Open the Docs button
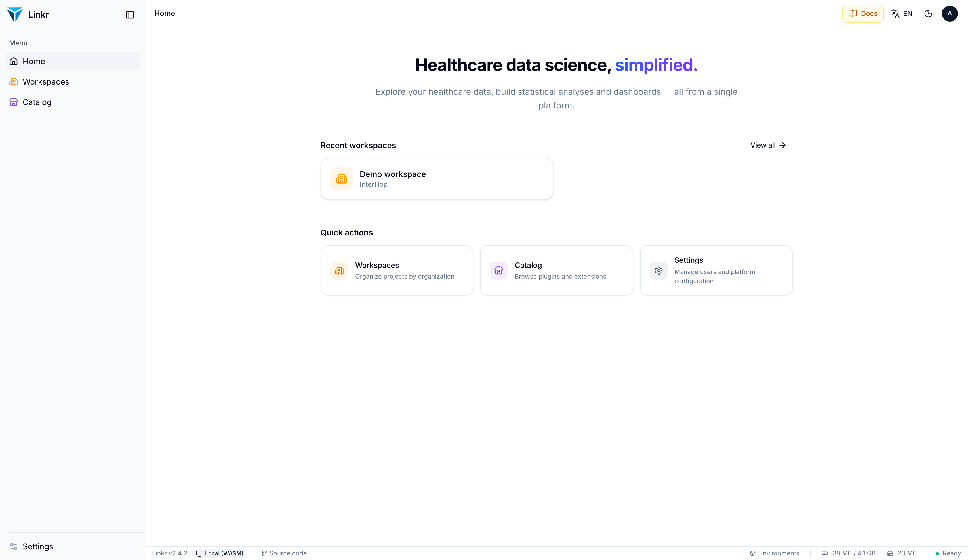 [862, 13]
